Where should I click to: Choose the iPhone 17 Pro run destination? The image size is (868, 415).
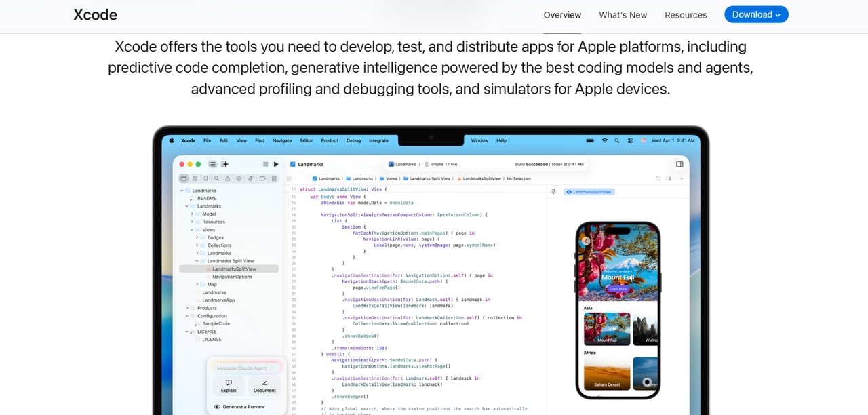441,164
